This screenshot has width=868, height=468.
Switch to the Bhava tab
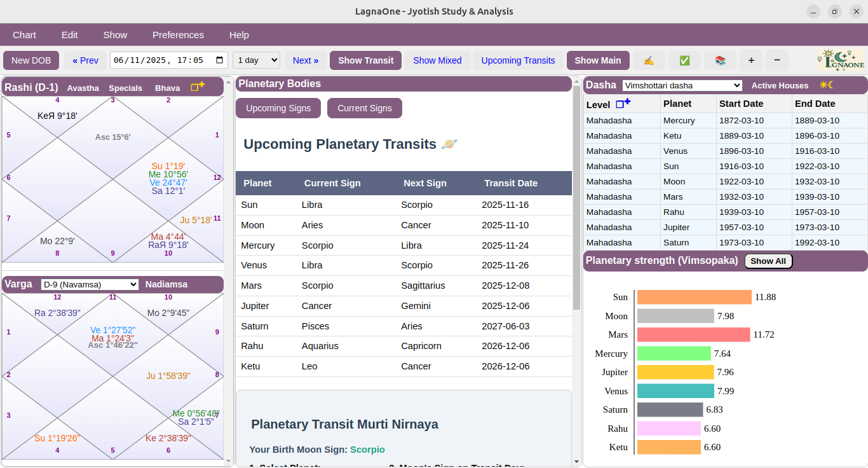pos(167,88)
